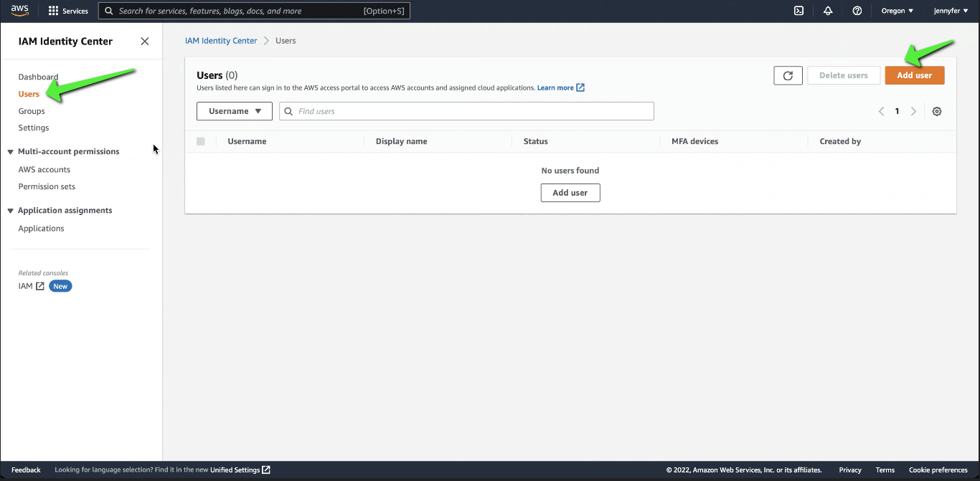Click IAM Identity Center breadcrumb link

pyautogui.click(x=221, y=41)
